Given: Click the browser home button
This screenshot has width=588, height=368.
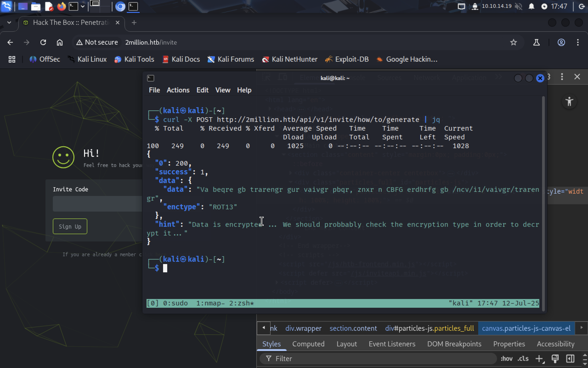Looking at the screenshot, I should click(x=60, y=42).
